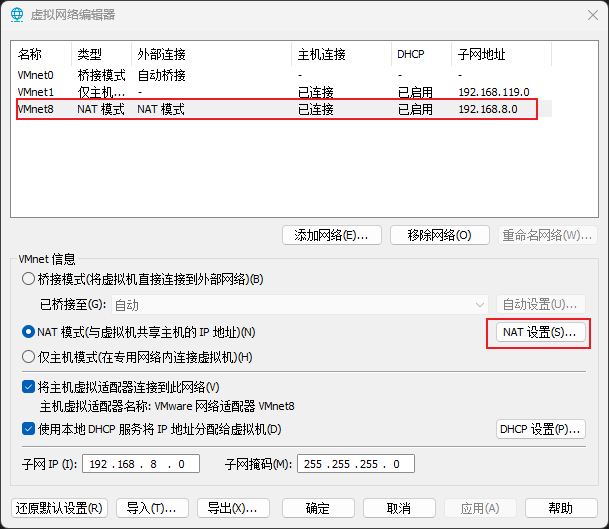Select the 桥接模式 radio button

[x=28, y=279]
